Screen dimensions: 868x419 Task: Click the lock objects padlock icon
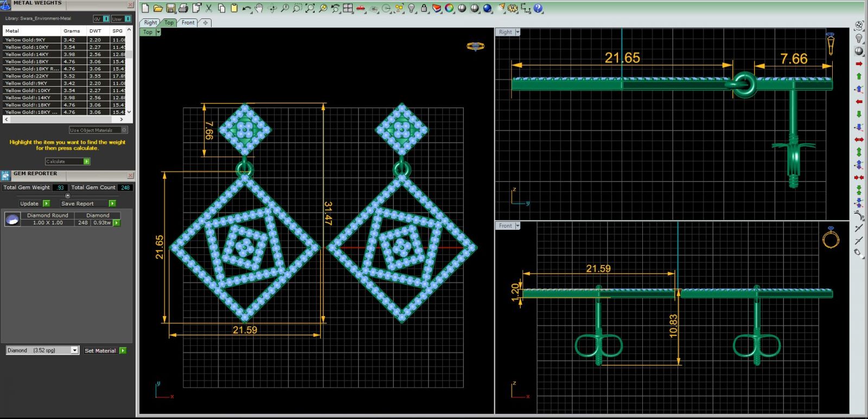pos(424,8)
